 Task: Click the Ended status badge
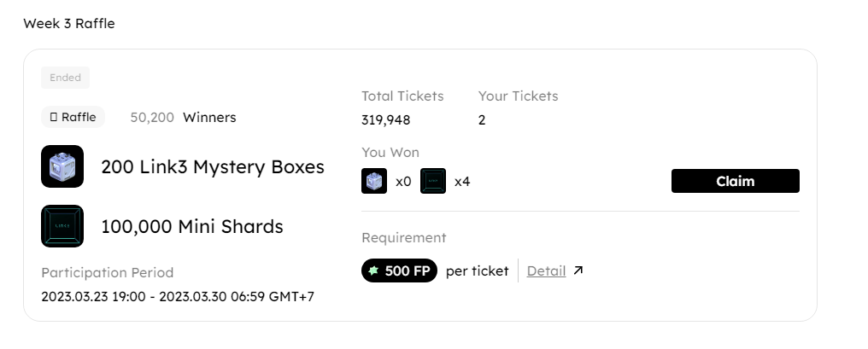[65, 78]
